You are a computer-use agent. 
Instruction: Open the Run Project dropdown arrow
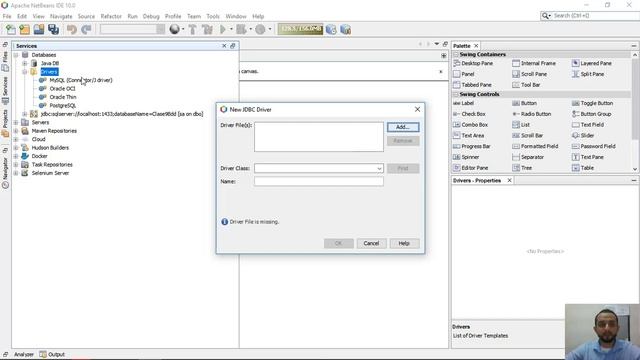231,29
